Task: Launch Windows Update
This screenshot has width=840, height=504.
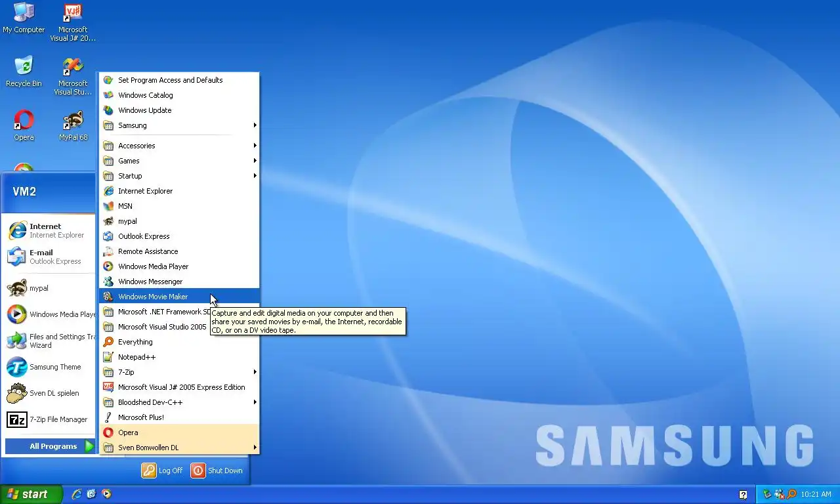Action: pyautogui.click(x=179, y=110)
